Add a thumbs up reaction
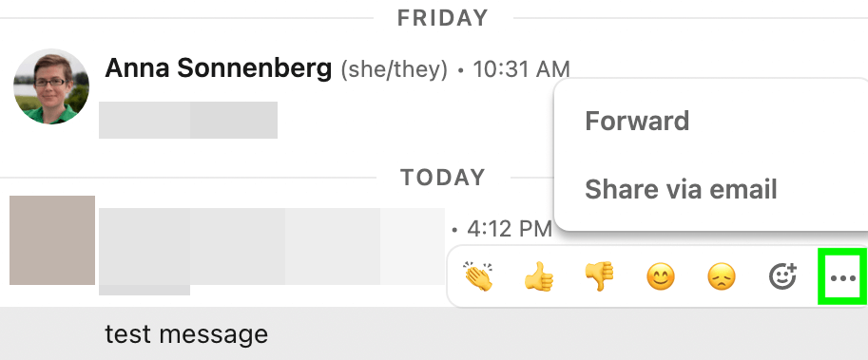This screenshot has height=360, width=868. tap(539, 276)
